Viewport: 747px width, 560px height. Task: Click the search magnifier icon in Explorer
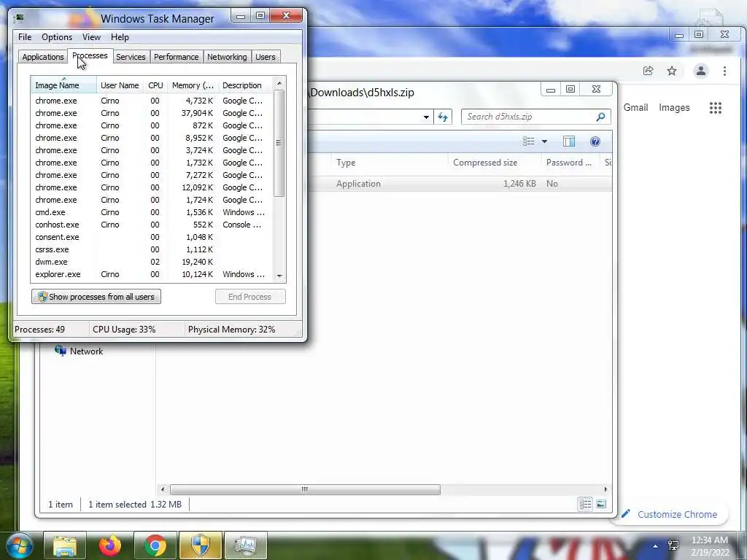click(601, 117)
